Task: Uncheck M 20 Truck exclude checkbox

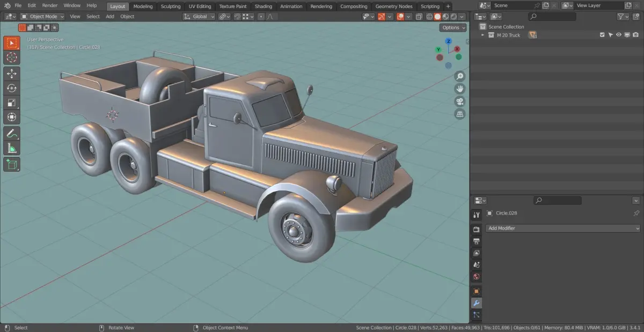Action: tap(602, 35)
